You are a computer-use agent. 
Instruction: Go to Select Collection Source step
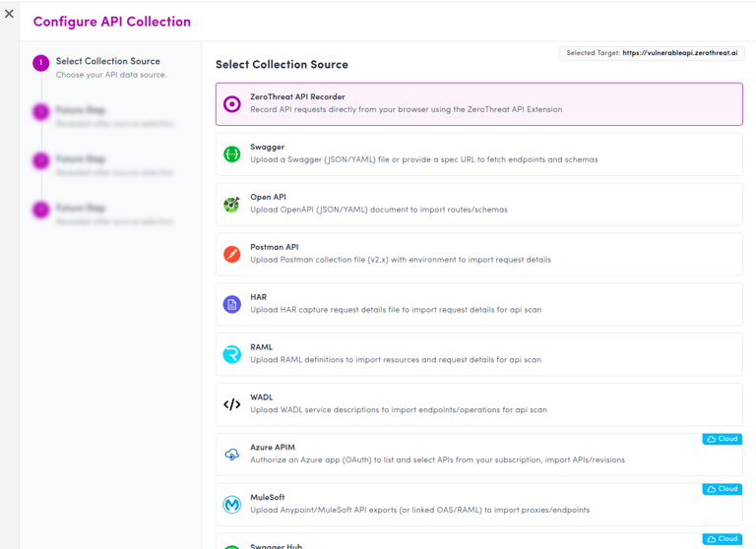108,61
